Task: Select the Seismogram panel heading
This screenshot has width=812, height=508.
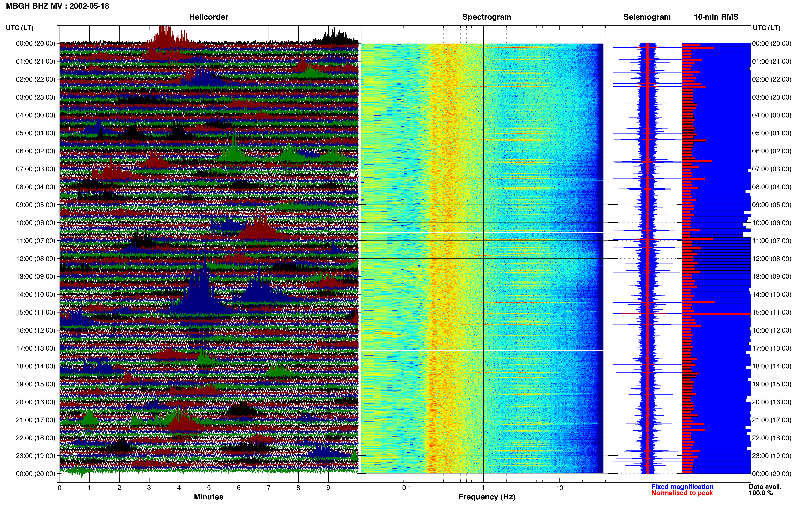Action: click(647, 17)
